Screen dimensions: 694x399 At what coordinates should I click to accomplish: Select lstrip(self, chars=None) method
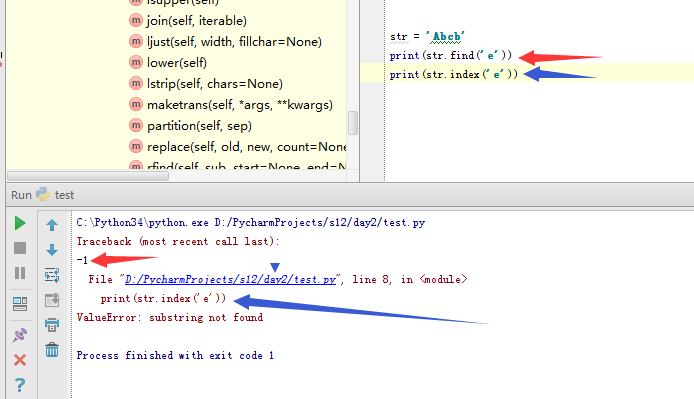pos(215,84)
